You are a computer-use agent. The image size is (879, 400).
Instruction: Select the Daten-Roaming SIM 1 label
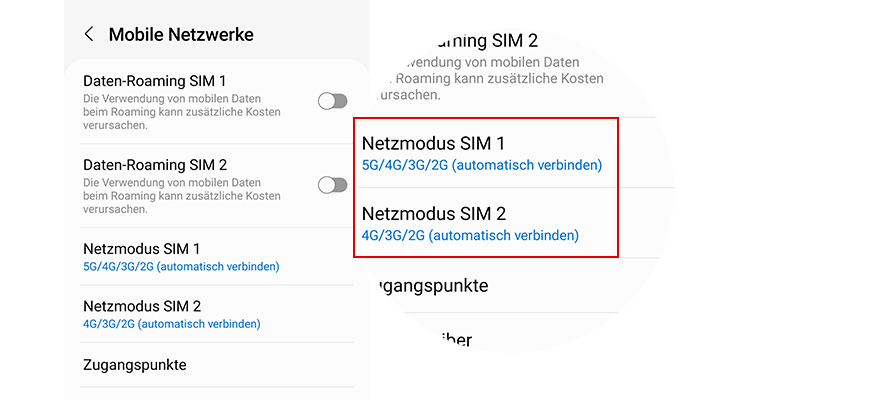[154, 80]
